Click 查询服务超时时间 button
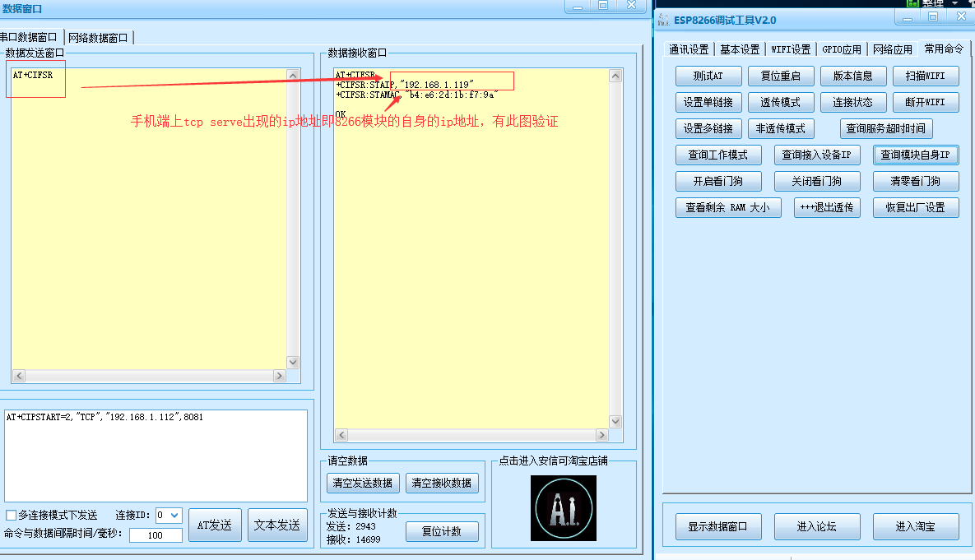Viewport: 975px width, 560px height. pyautogui.click(x=886, y=128)
